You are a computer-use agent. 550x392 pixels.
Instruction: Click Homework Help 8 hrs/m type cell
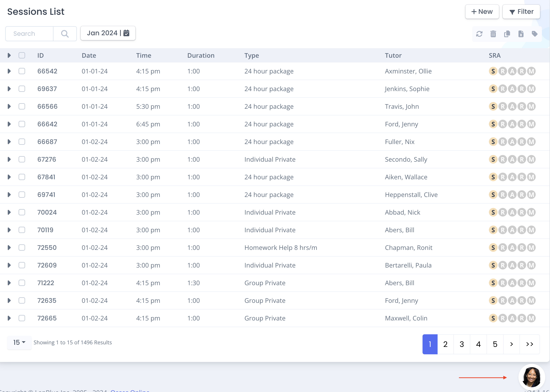pyautogui.click(x=281, y=248)
